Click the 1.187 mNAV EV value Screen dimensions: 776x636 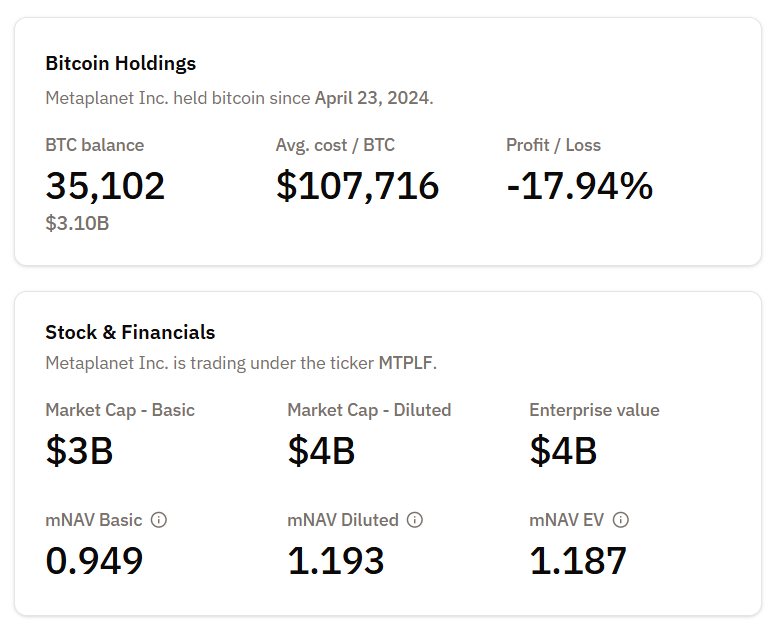coord(578,561)
